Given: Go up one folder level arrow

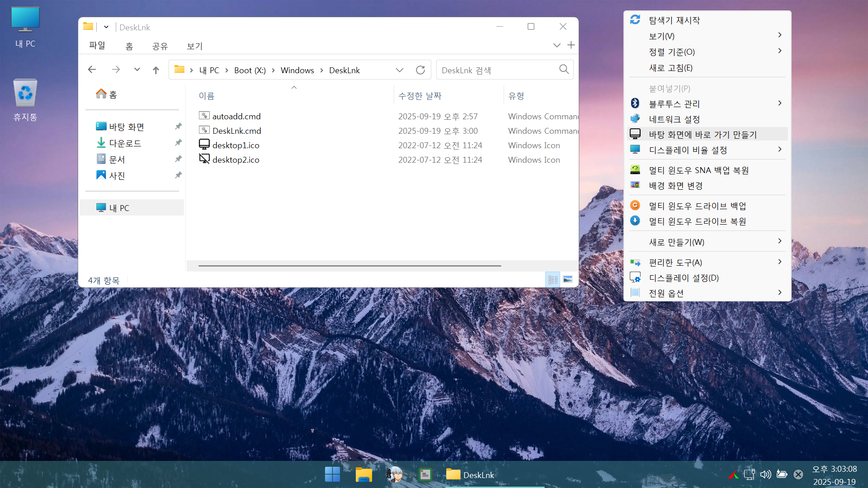Looking at the screenshot, I should (156, 70).
